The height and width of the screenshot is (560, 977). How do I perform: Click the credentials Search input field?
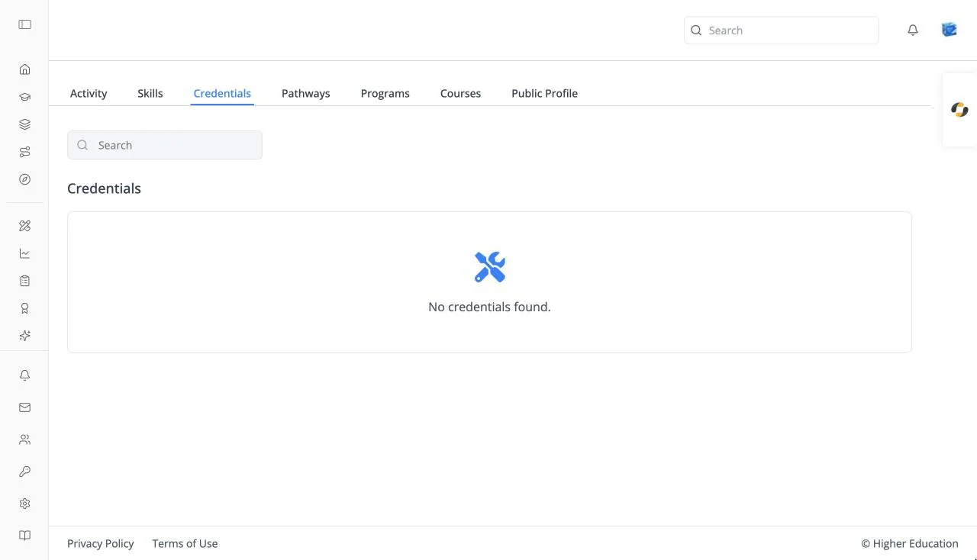pyautogui.click(x=165, y=145)
